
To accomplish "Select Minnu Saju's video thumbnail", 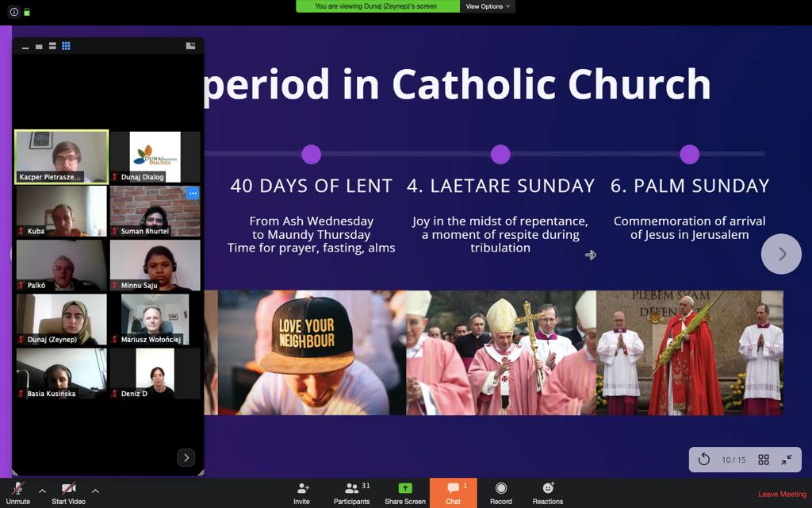I will 155,265.
